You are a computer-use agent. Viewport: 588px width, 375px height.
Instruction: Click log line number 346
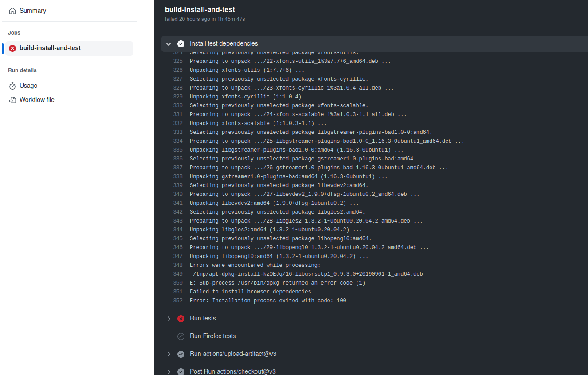click(178, 247)
